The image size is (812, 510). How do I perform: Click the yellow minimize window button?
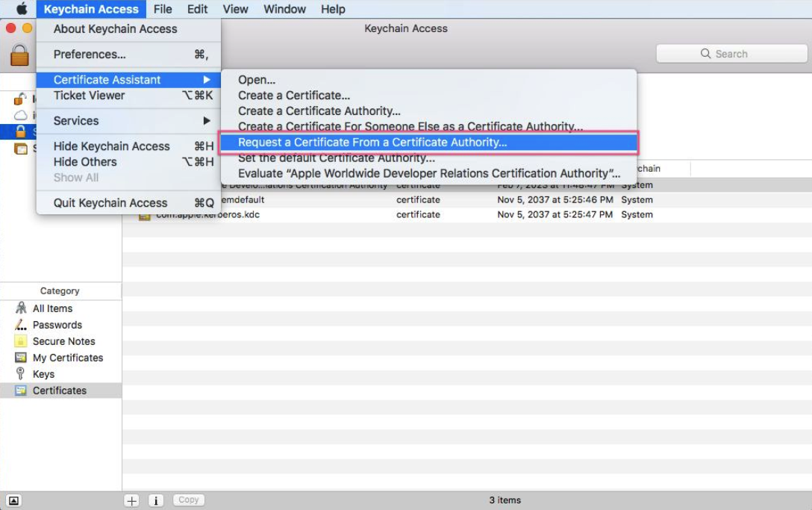pyautogui.click(x=28, y=28)
